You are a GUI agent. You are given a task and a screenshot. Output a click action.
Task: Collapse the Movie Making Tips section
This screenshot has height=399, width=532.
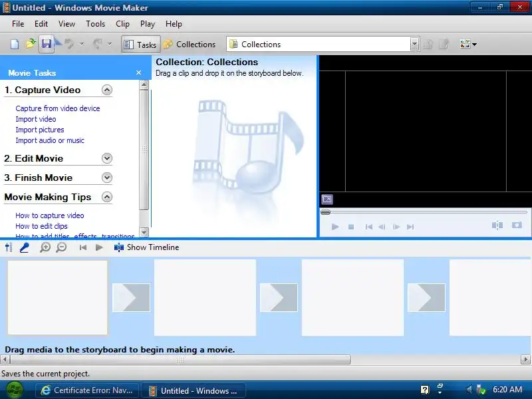pyautogui.click(x=107, y=197)
